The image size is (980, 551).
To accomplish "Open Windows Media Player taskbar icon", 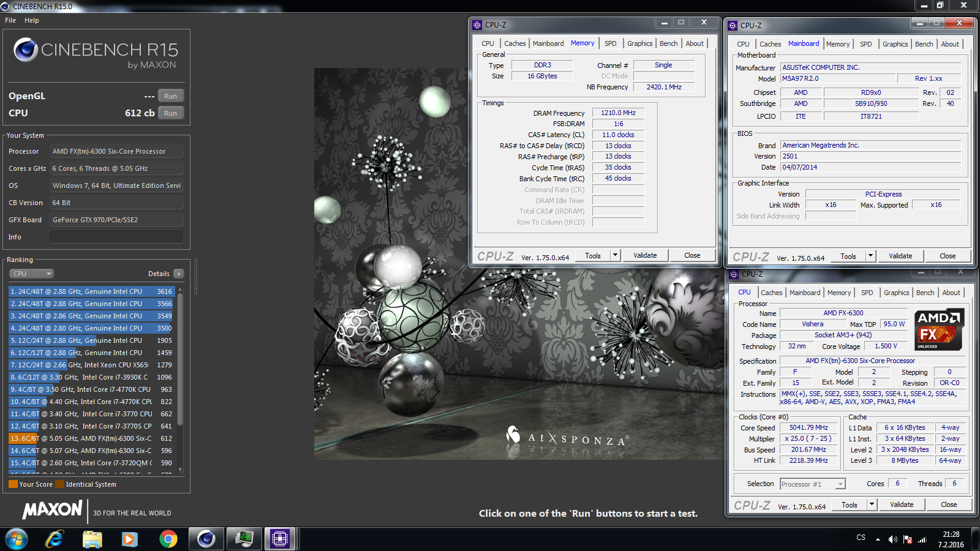I will tap(129, 539).
